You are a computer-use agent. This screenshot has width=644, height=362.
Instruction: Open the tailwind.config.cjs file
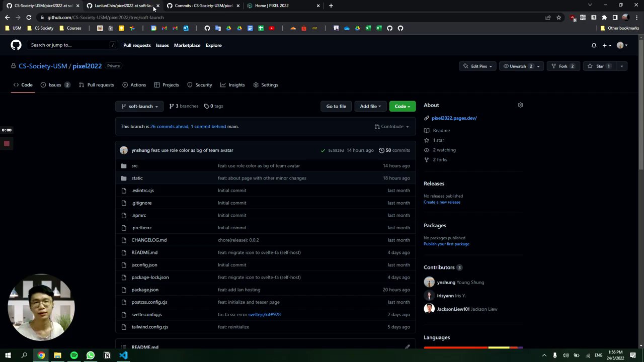149,327
